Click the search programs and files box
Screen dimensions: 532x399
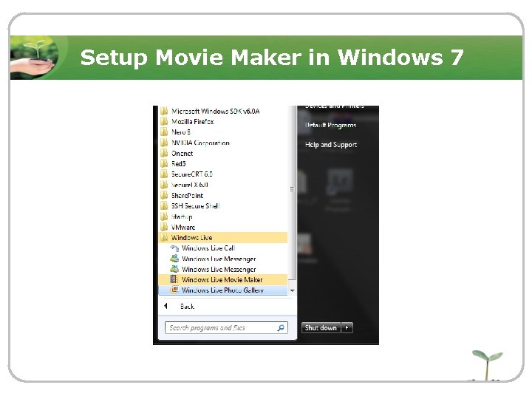(226, 328)
